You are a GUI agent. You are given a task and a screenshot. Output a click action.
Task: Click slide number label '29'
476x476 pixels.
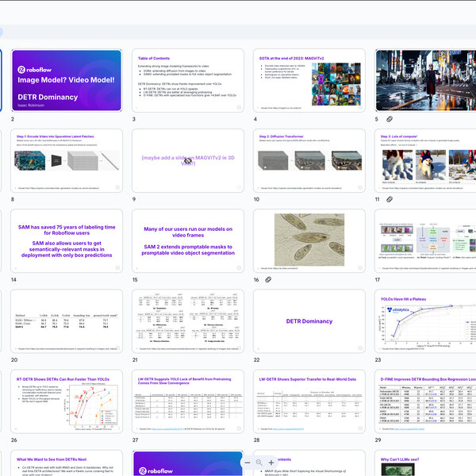[378, 440]
